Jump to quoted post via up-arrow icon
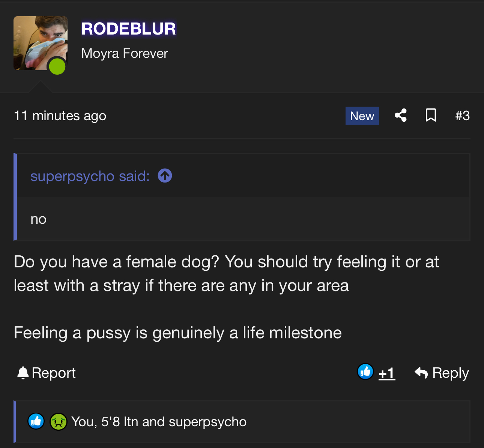This screenshot has height=448, width=484. point(165,175)
